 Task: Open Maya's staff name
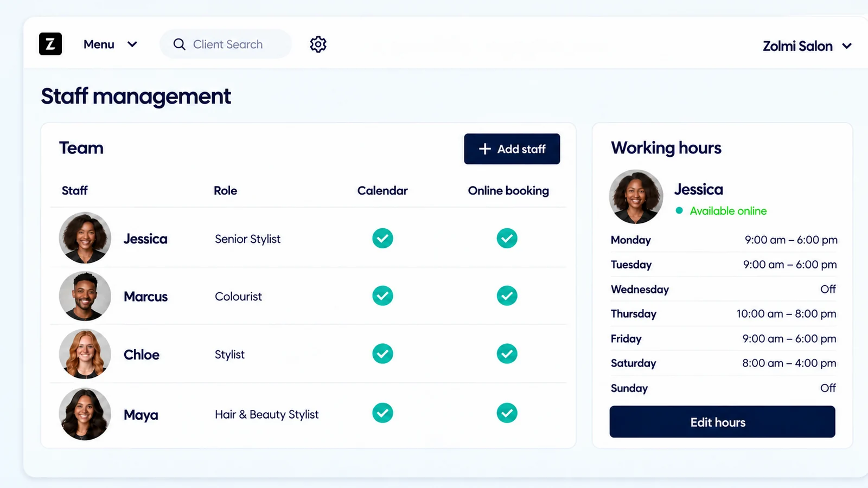(x=141, y=415)
